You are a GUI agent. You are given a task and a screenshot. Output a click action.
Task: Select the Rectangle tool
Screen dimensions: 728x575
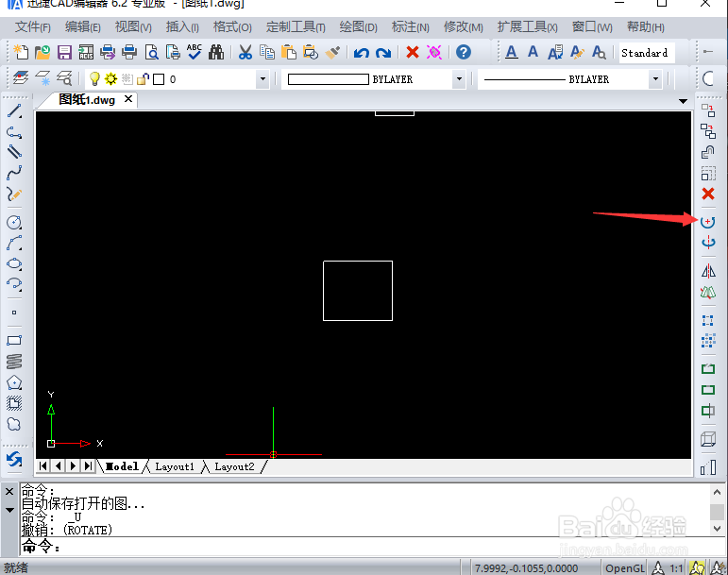(14, 341)
